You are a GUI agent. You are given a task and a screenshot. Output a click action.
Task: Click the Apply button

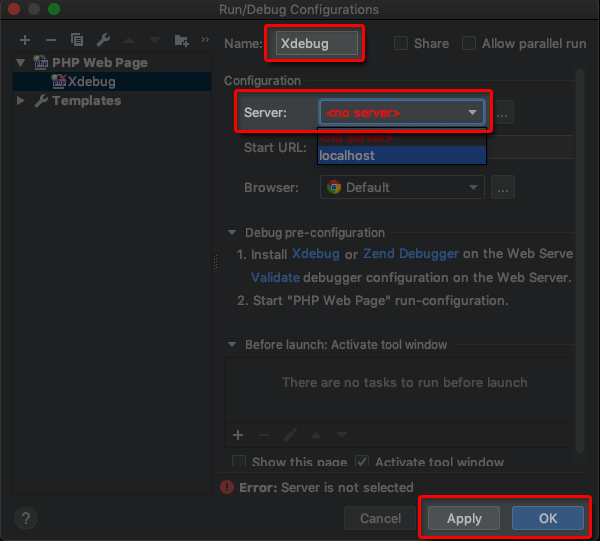point(464,518)
